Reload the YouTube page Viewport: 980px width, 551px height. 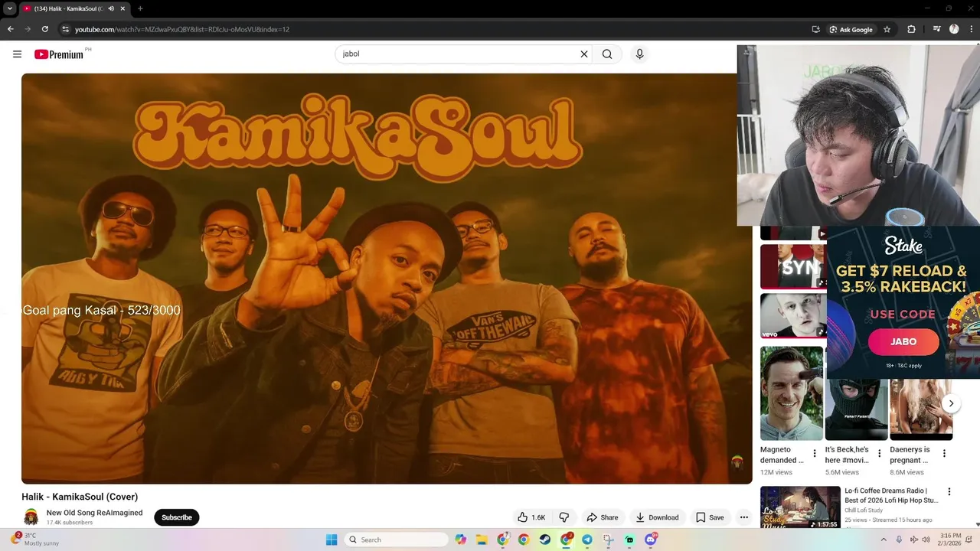(x=45, y=29)
